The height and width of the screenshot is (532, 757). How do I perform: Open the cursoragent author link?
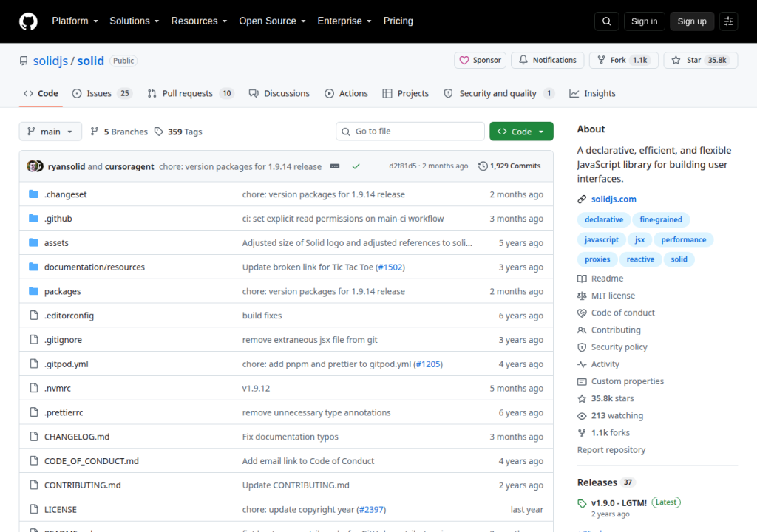(x=129, y=166)
